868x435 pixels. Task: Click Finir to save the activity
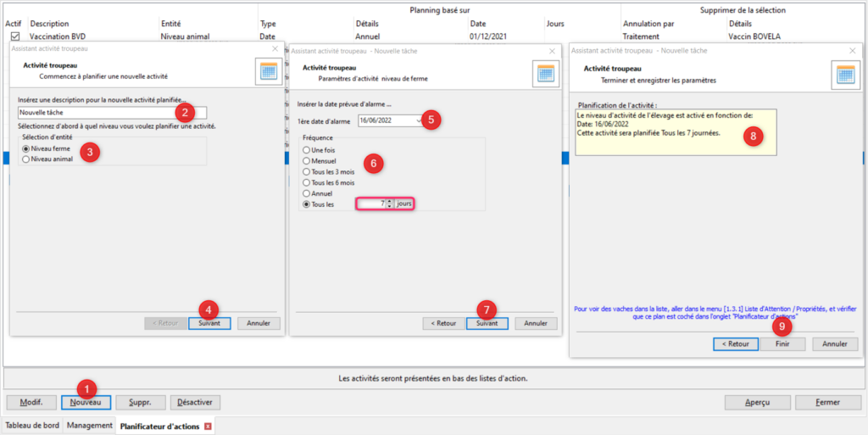coord(782,344)
